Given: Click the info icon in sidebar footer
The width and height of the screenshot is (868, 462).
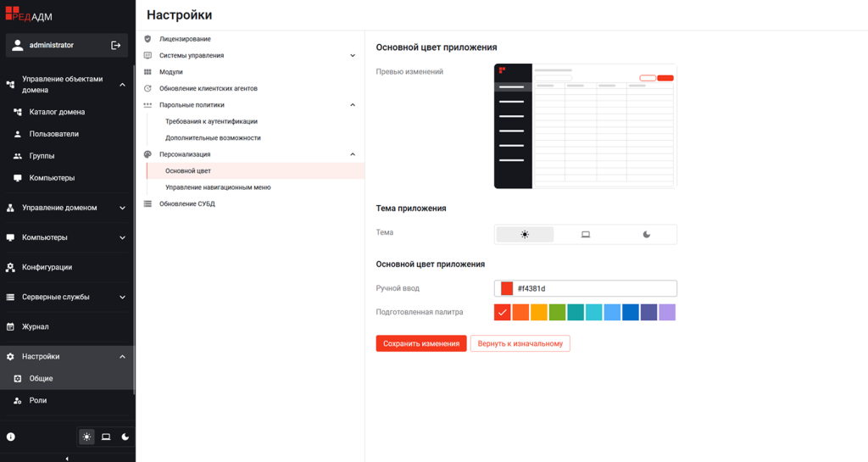Looking at the screenshot, I should 11,437.
